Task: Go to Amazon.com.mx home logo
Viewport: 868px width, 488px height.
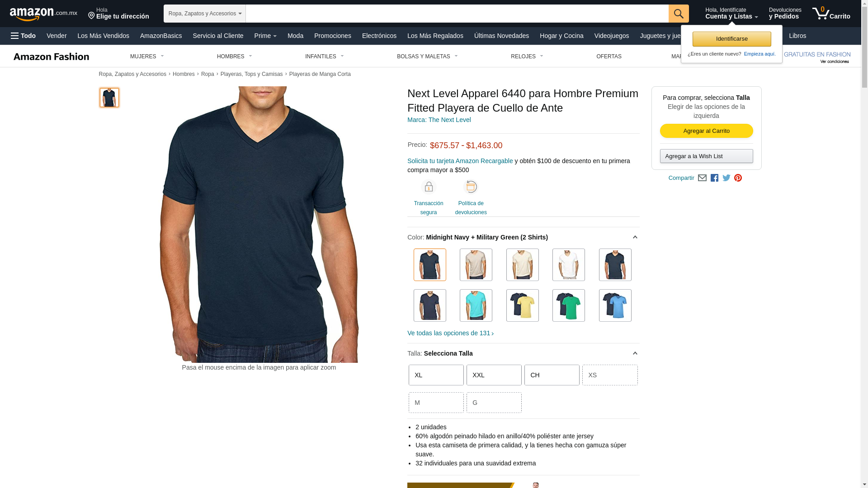Action: pos(43,14)
